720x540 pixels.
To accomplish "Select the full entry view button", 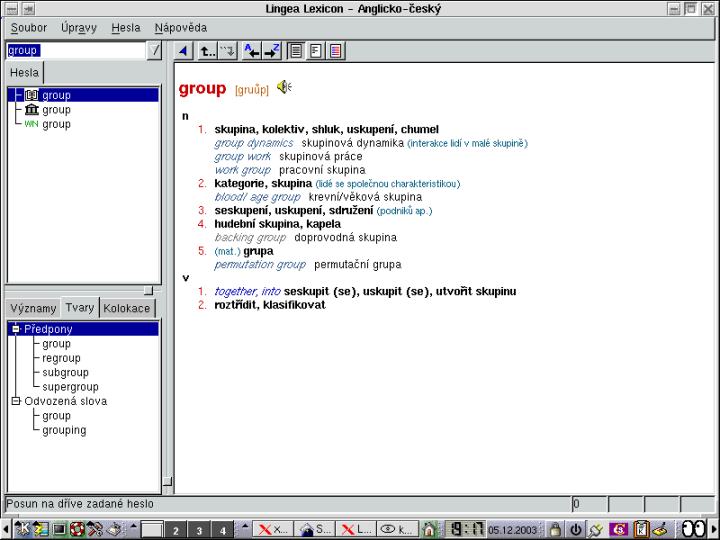I will click(296, 51).
